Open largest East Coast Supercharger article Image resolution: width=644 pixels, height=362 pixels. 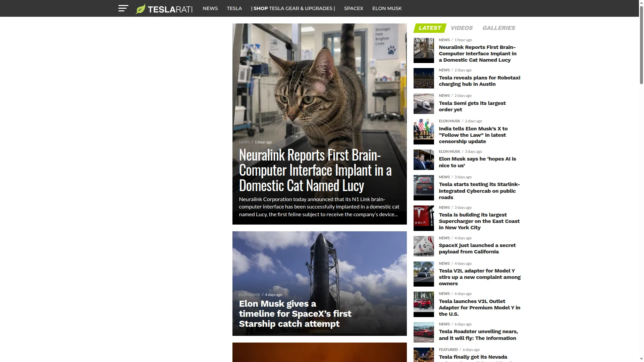tap(479, 221)
